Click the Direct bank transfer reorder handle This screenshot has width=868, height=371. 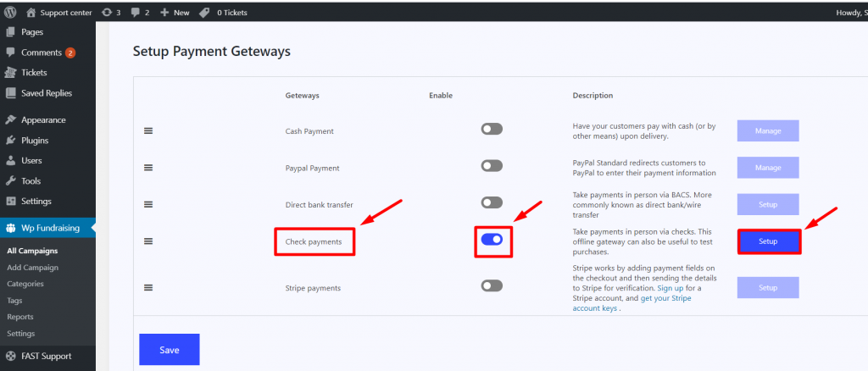tap(148, 204)
